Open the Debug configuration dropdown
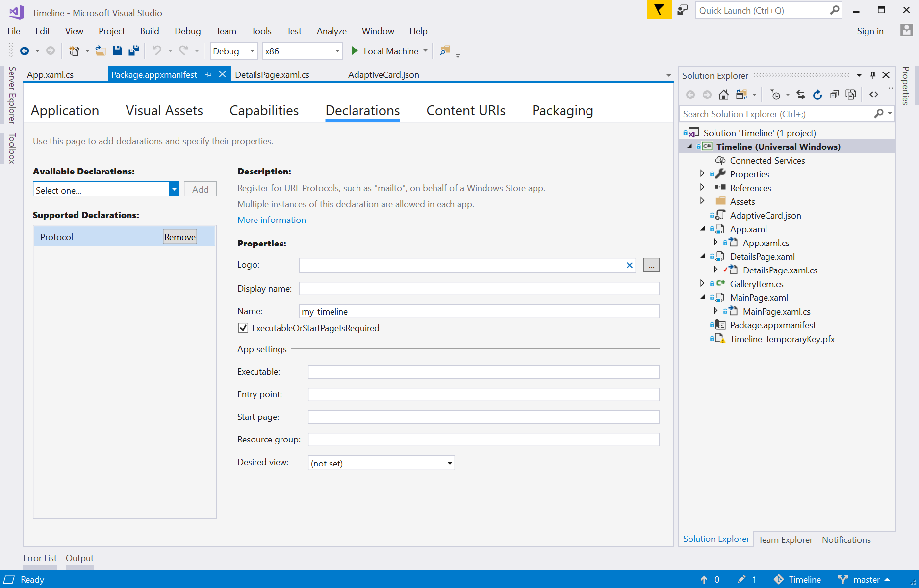Viewport: 919px width, 588px height. (252, 51)
